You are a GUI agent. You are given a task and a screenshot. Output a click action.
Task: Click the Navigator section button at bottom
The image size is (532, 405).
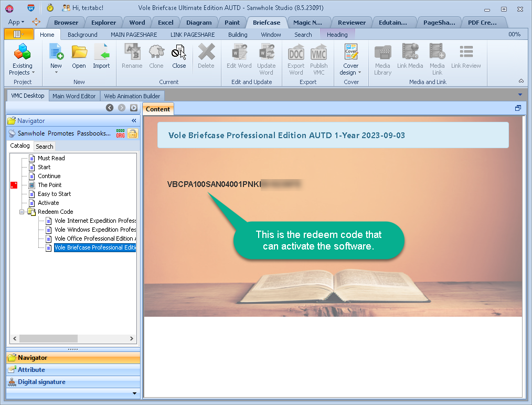pos(73,358)
